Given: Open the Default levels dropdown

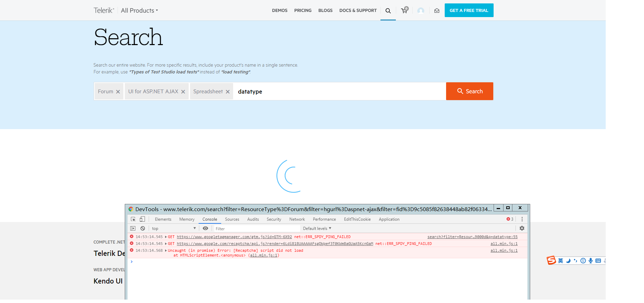Looking at the screenshot, I should [317, 229].
